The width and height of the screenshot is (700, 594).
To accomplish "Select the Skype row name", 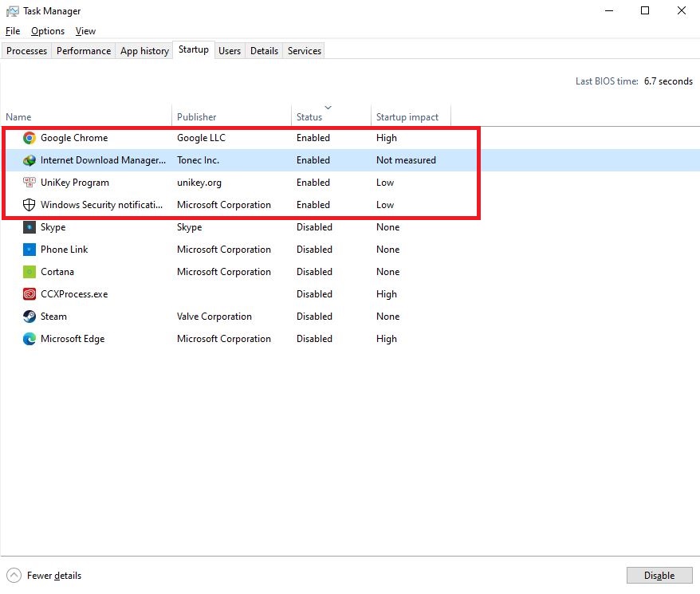I will pyautogui.click(x=53, y=227).
